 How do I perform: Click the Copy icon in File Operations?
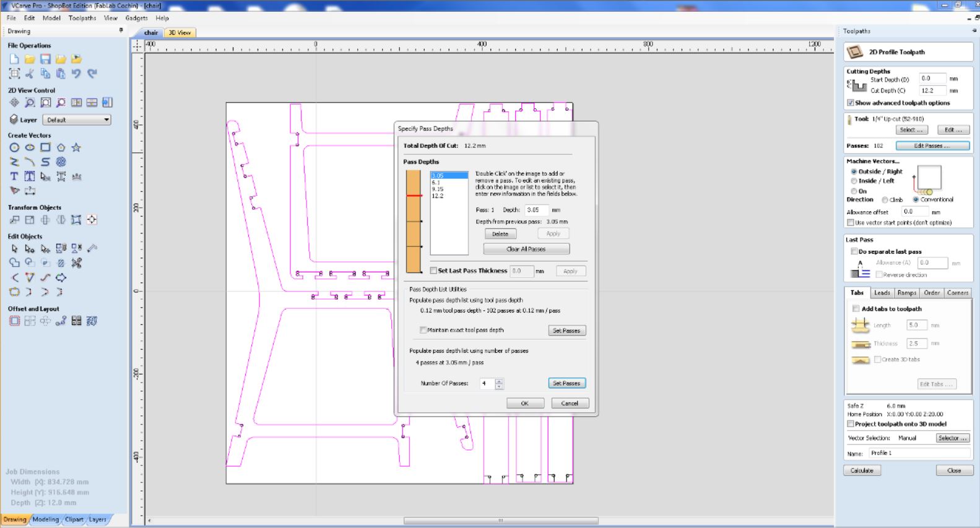[45, 74]
